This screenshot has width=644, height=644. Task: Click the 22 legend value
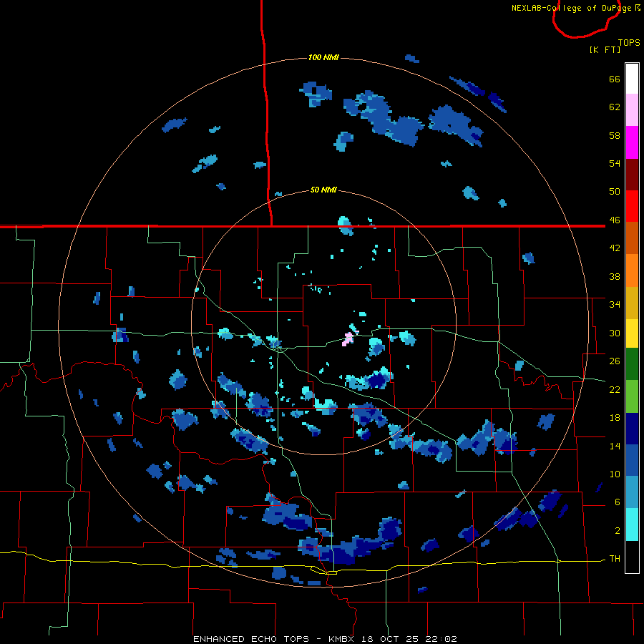(x=615, y=389)
